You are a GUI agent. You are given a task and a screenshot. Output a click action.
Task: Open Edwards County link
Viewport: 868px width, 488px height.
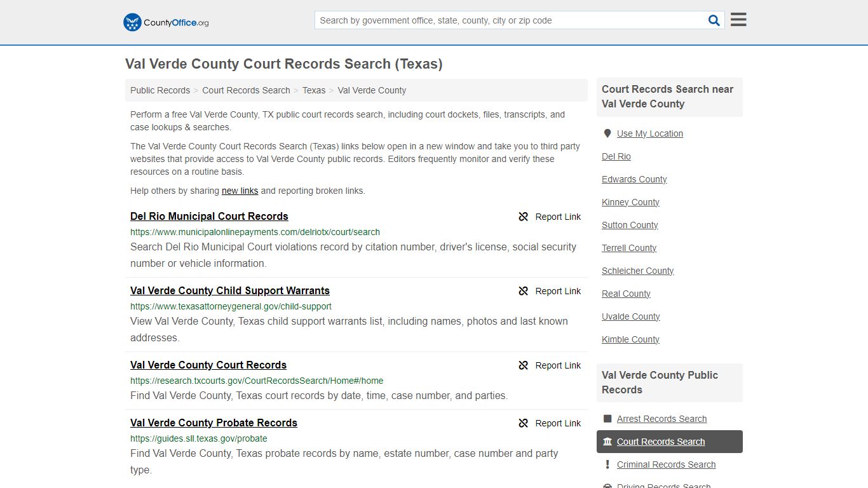point(634,179)
